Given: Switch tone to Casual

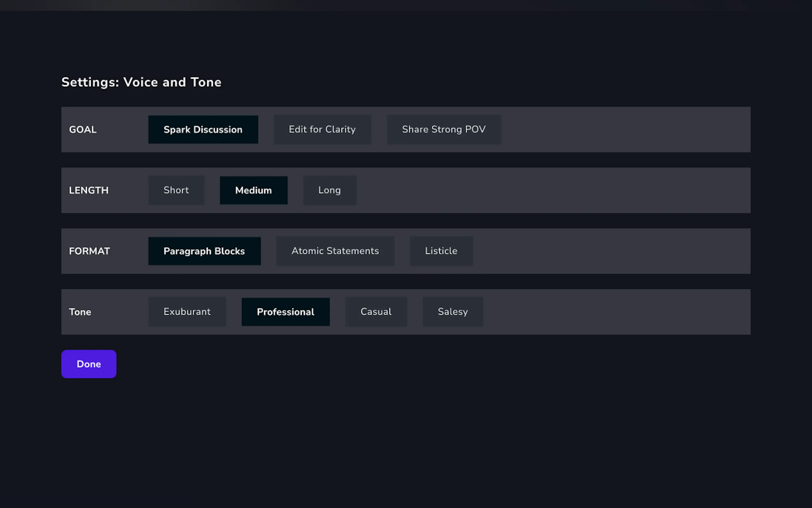Looking at the screenshot, I should point(376,312).
